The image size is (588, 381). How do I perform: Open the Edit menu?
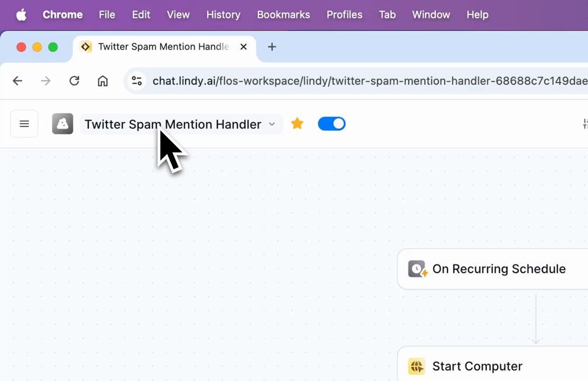[141, 15]
